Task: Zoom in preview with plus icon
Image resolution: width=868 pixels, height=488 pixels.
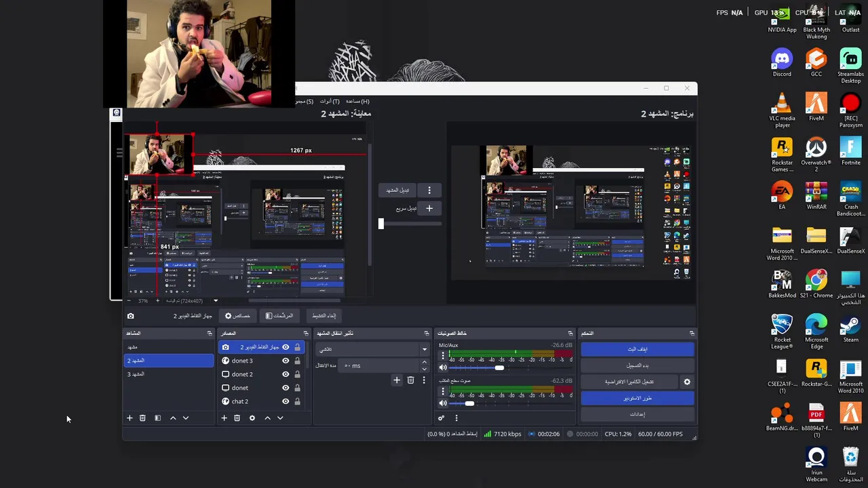Action: coord(157,300)
